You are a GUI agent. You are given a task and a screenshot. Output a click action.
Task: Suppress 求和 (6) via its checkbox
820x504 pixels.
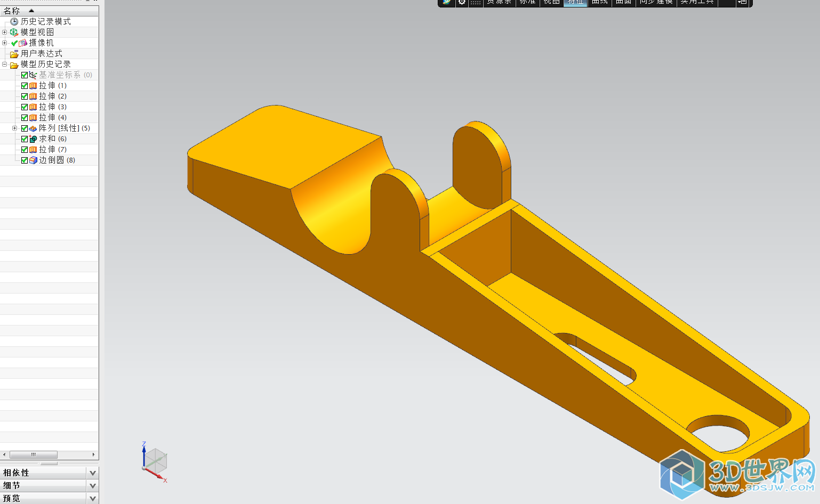pos(25,139)
